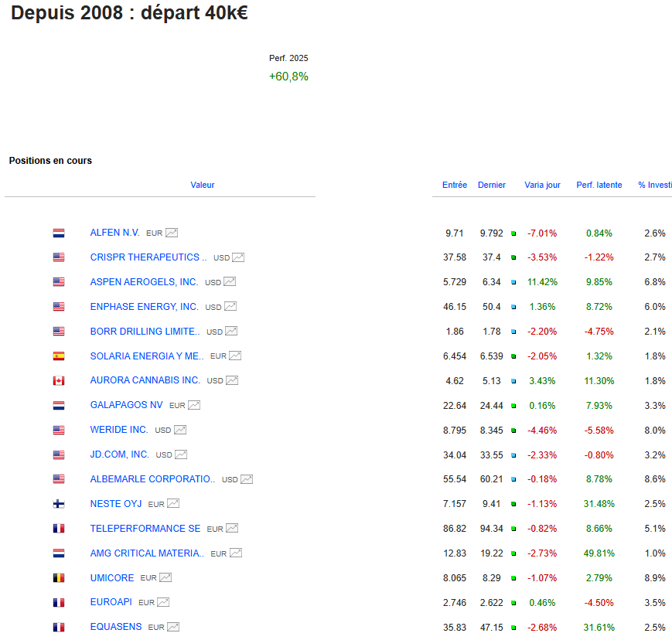Sort by Entrée column header
This screenshot has height=640, width=672.
pos(455,185)
